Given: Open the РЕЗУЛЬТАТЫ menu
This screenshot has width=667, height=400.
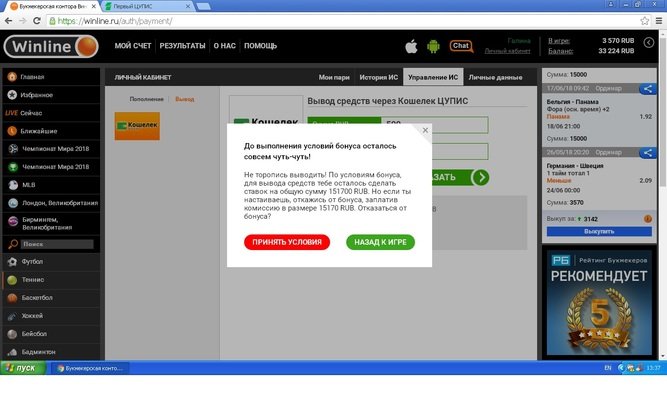Looking at the screenshot, I should point(182,46).
